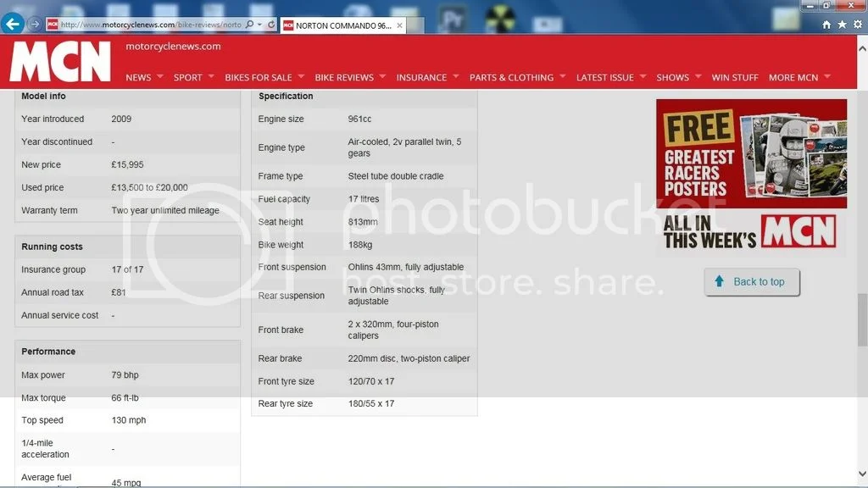
Task: Click the MCN logo
Action: pyautogui.click(x=60, y=61)
